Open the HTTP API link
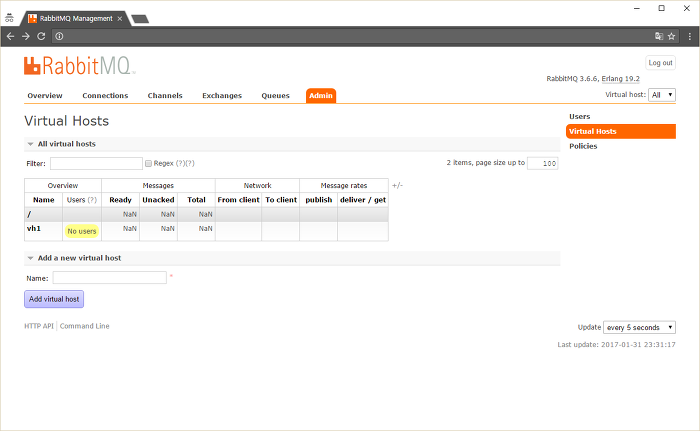700x431 pixels. (x=39, y=326)
